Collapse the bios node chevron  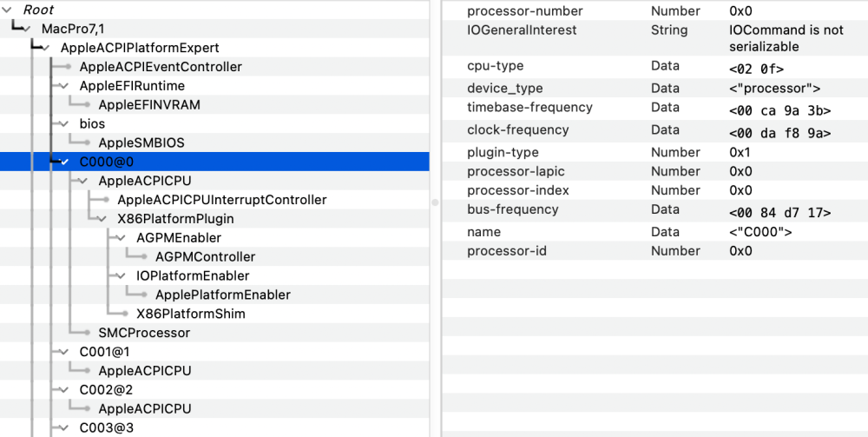[x=64, y=124]
